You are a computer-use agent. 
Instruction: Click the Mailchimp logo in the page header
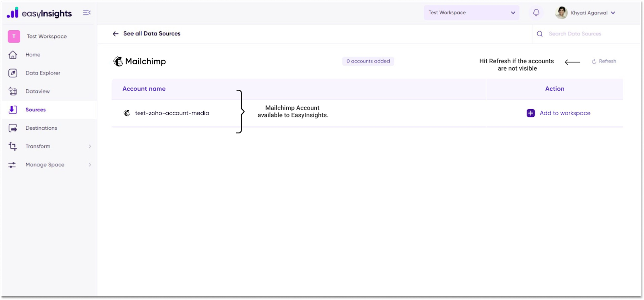click(118, 61)
